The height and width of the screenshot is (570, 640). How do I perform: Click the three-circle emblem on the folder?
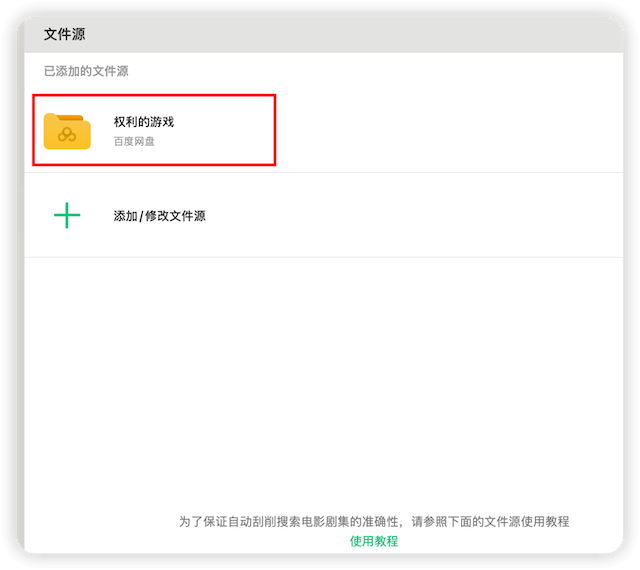67,135
